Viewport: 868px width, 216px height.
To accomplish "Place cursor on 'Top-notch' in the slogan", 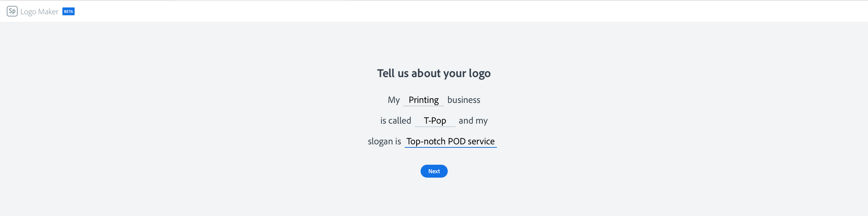I will pos(426,141).
